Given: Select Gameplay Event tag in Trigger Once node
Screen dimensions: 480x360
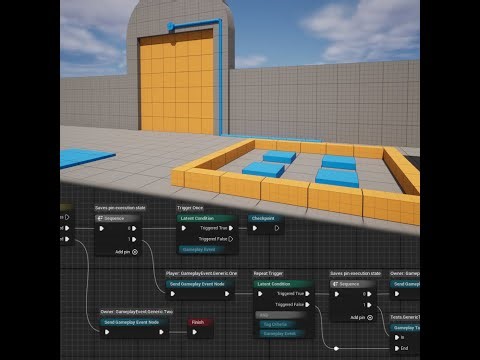Looking at the screenshot, I should (x=201, y=249).
